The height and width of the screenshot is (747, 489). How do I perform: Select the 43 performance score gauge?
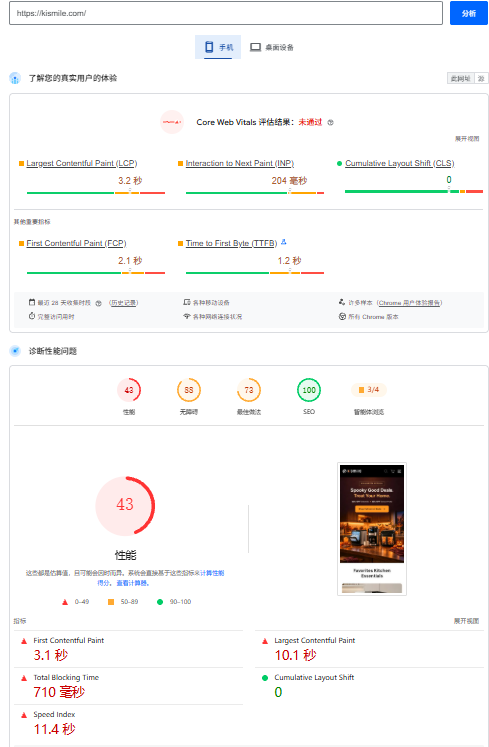click(x=129, y=390)
